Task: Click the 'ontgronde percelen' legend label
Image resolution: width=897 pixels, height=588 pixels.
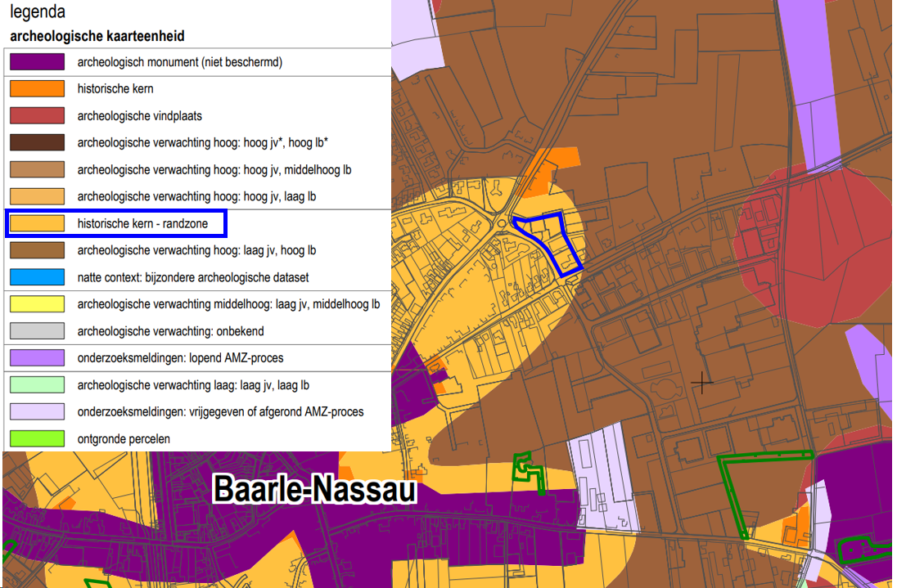Action: point(124,439)
